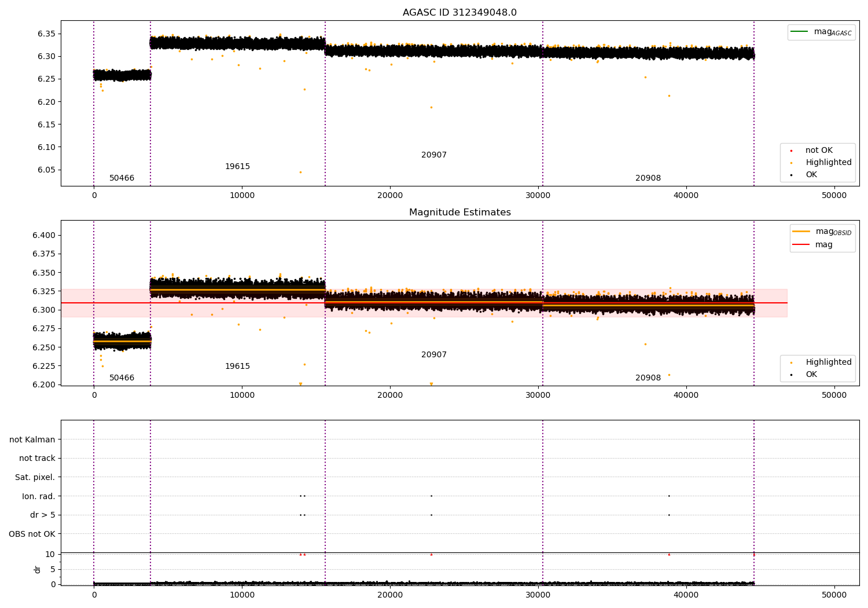Click OBSID label 19615 in the AGASC plot
868x608 pixels.
tap(237, 167)
